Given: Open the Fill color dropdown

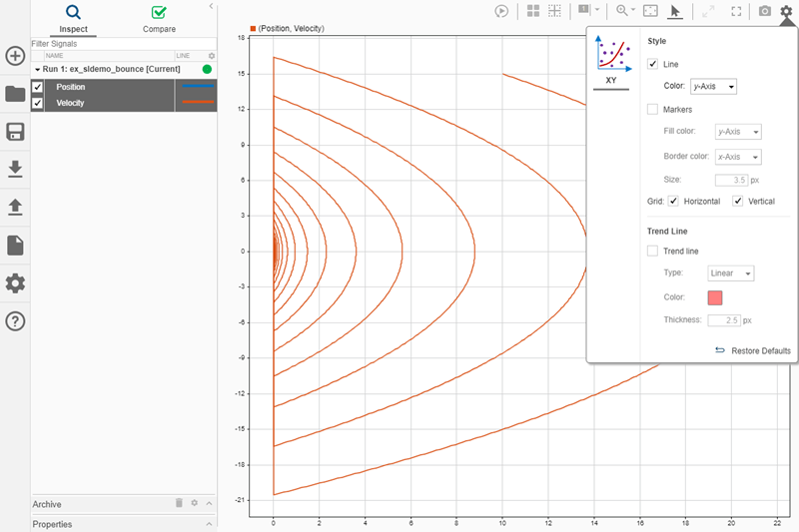Looking at the screenshot, I should click(x=738, y=132).
